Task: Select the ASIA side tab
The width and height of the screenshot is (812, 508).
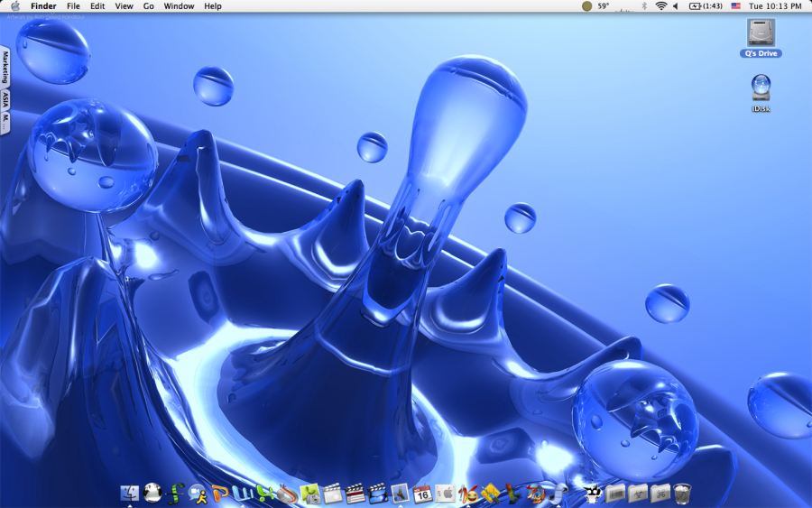Action: [x=5, y=98]
